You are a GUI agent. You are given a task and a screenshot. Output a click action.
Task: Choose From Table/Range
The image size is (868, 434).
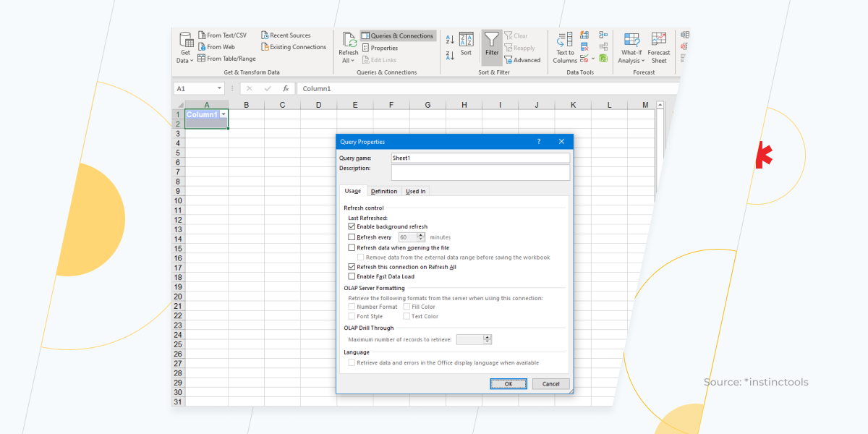coord(226,59)
